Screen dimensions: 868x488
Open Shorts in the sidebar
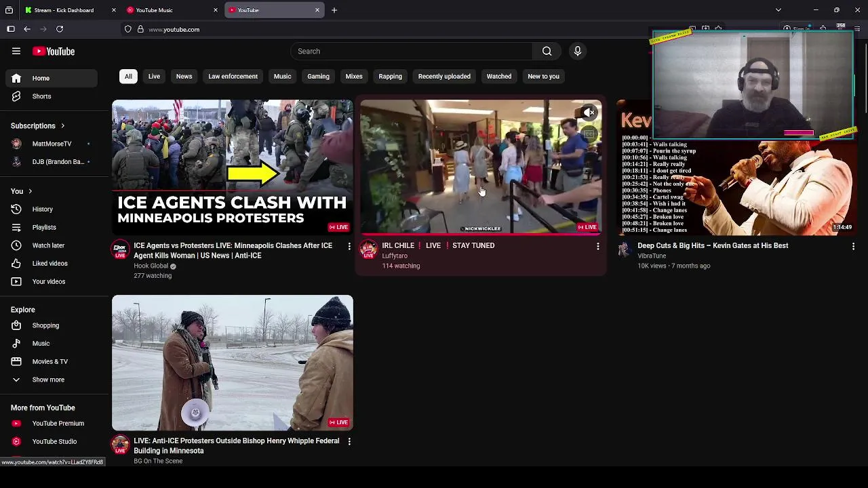[52, 96]
